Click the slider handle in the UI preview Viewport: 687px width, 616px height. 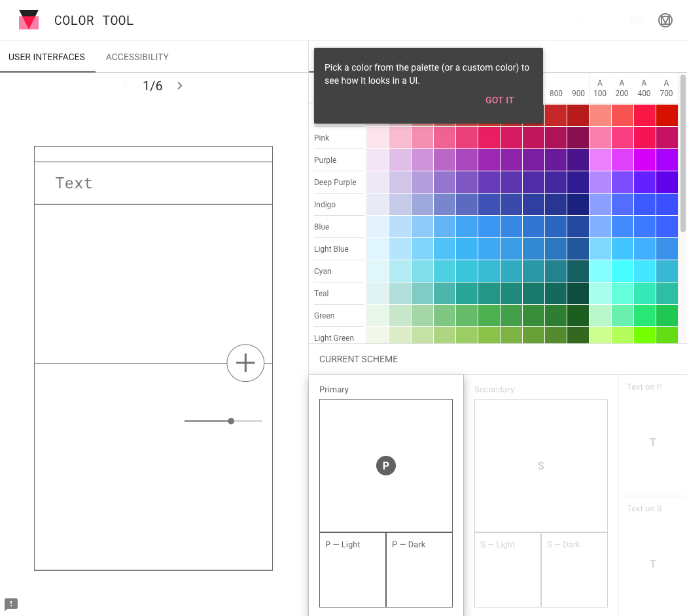231,421
